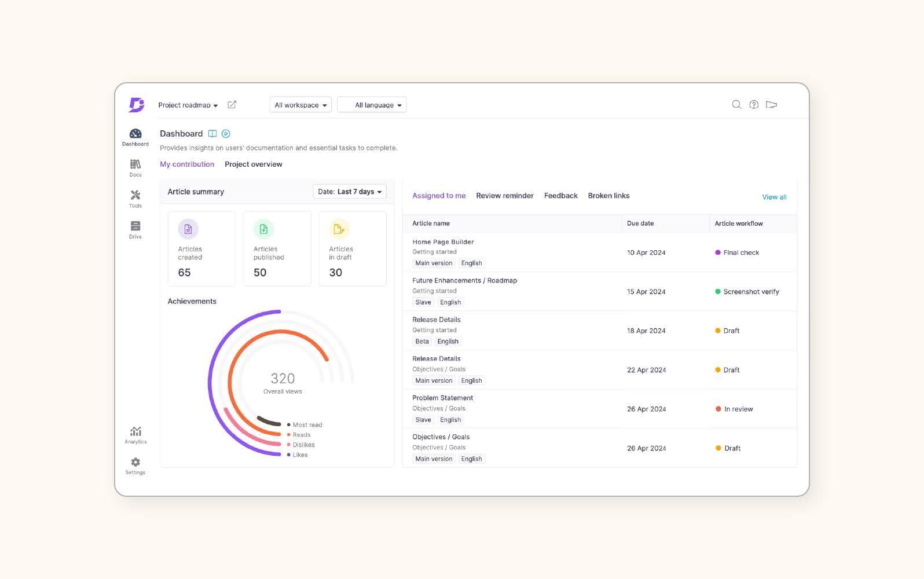Select the Broken links tab

pos(608,196)
